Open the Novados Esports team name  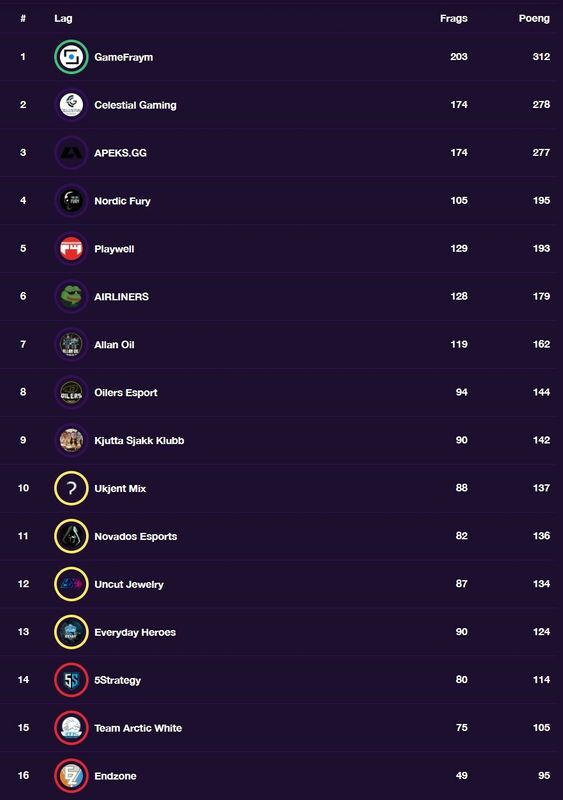(135, 536)
